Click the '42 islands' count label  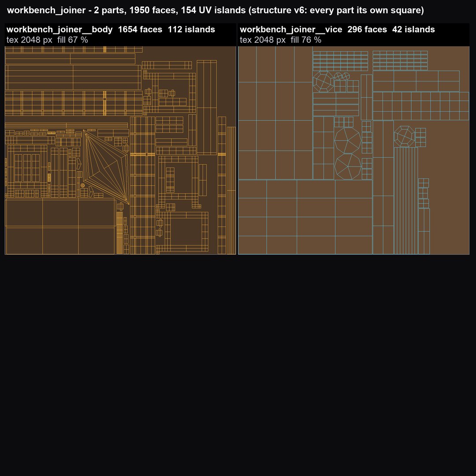(413, 30)
